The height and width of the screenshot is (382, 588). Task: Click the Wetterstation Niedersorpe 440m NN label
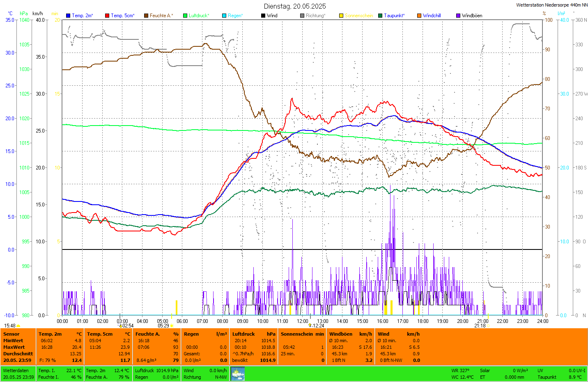tap(551, 5)
